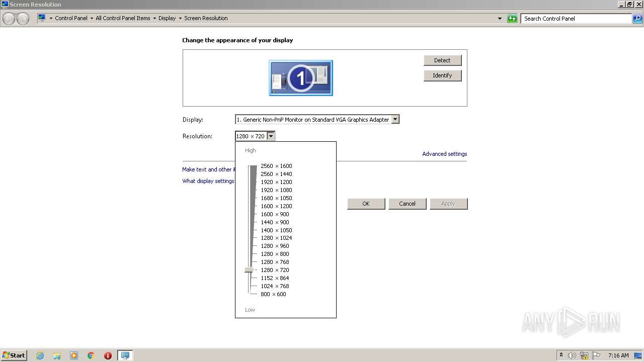
Task: Click the OK button
Action: pyautogui.click(x=366, y=204)
